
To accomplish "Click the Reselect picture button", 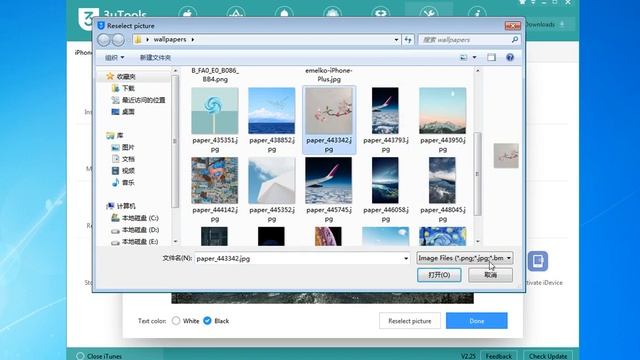I will (409, 321).
